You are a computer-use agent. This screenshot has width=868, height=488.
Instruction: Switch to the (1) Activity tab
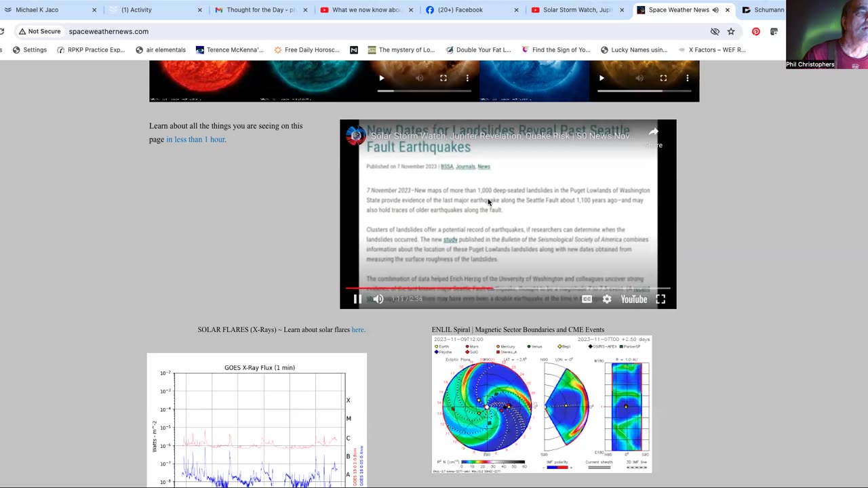click(x=155, y=10)
